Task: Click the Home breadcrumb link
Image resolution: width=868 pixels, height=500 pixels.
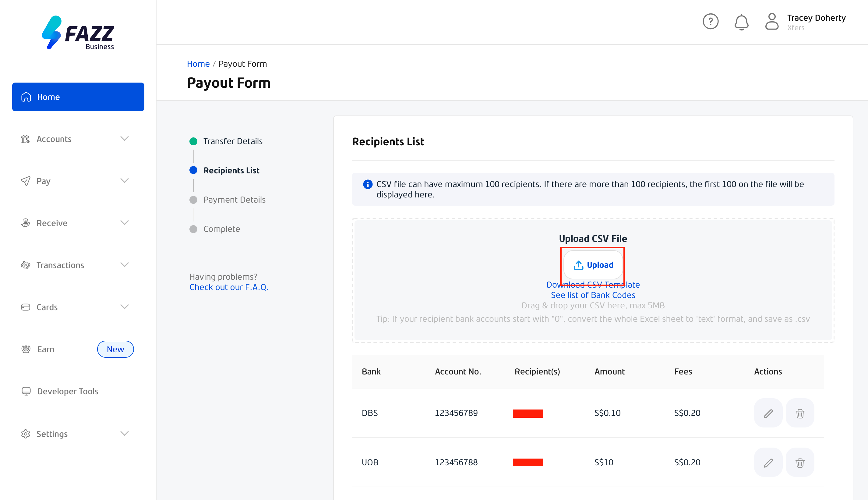Action: pos(198,64)
